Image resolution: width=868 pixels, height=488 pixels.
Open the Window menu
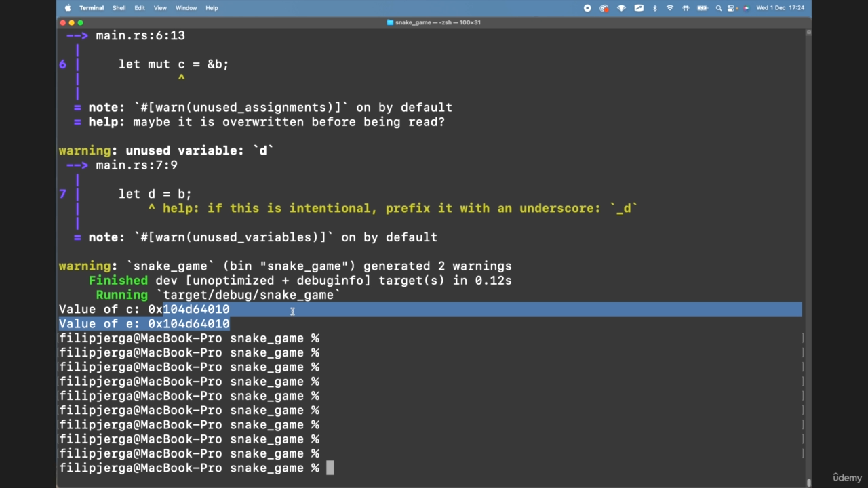click(x=186, y=8)
